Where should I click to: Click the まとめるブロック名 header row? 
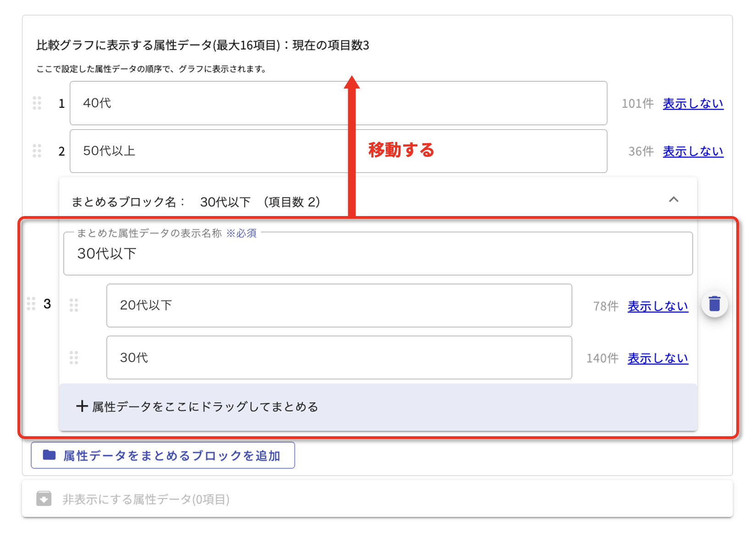coord(367,202)
